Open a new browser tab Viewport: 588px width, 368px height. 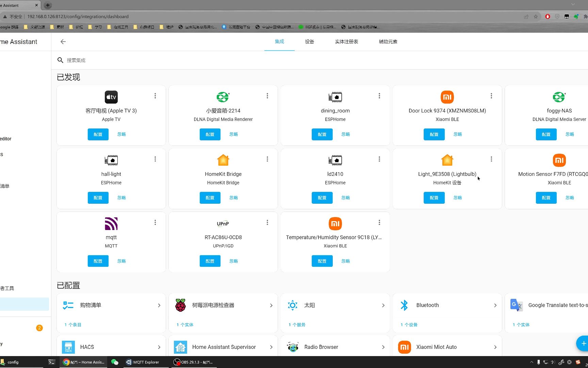click(x=48, y=5)
